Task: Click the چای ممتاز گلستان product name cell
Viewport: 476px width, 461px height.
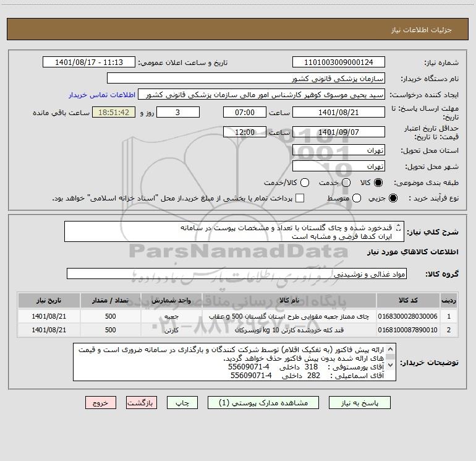Action: (289, 316)
